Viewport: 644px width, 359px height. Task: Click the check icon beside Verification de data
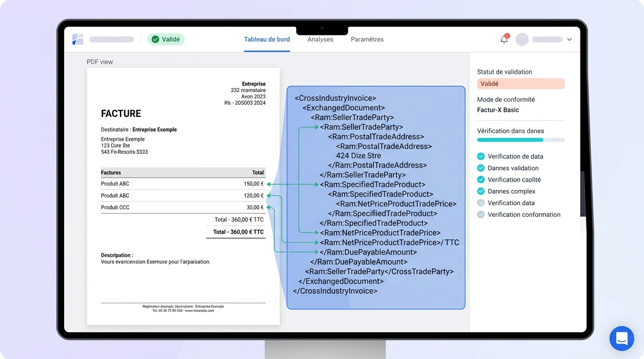[481, 156]
